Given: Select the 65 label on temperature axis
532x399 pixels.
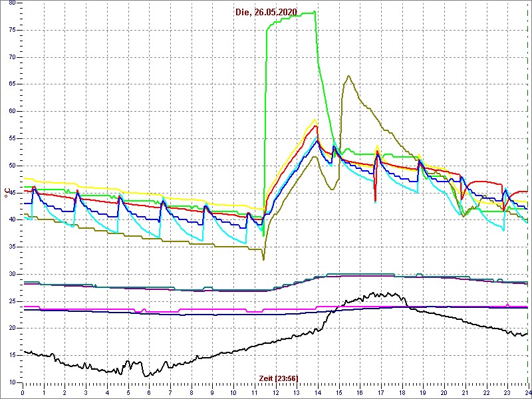Looking at the screenshot, I should click(11, 84).
